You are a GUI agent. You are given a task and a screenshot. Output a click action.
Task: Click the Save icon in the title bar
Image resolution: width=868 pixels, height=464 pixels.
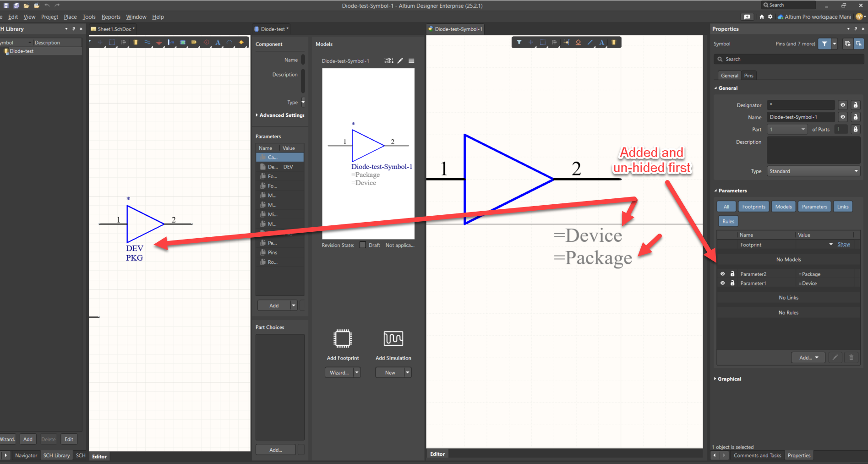click(6, 5)
